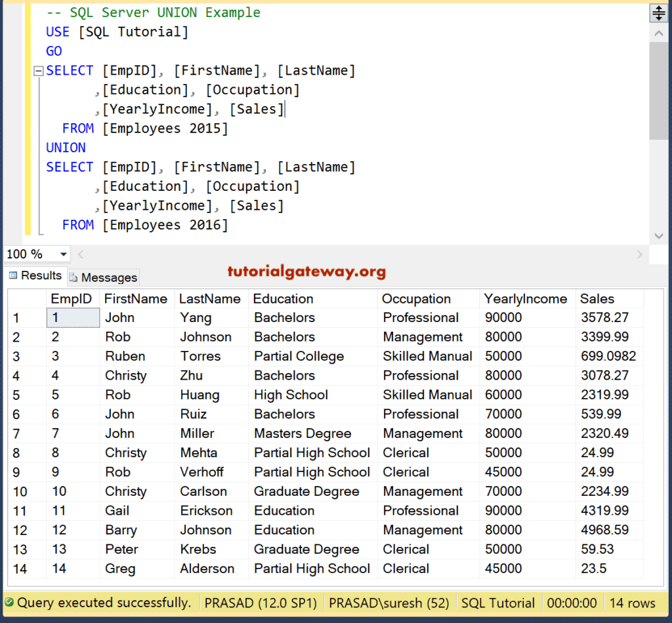Click the tutorialgateway.org logo
This screenshot has height=623, width=672.
307,271
